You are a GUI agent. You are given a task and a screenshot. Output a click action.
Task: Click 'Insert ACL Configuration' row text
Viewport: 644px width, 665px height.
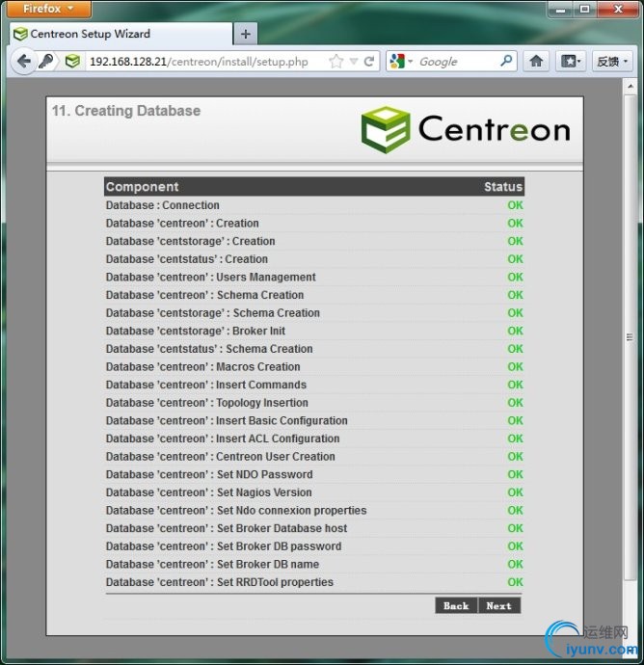223,439
